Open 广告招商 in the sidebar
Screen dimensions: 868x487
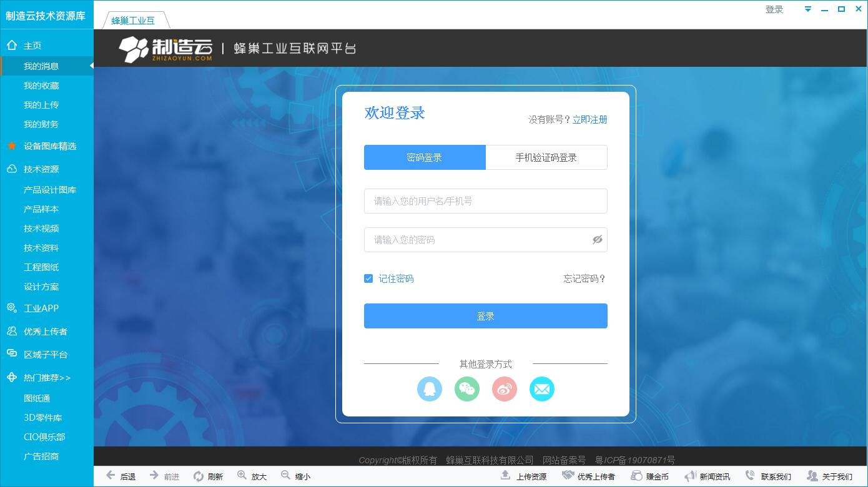[x=41, y=456]
